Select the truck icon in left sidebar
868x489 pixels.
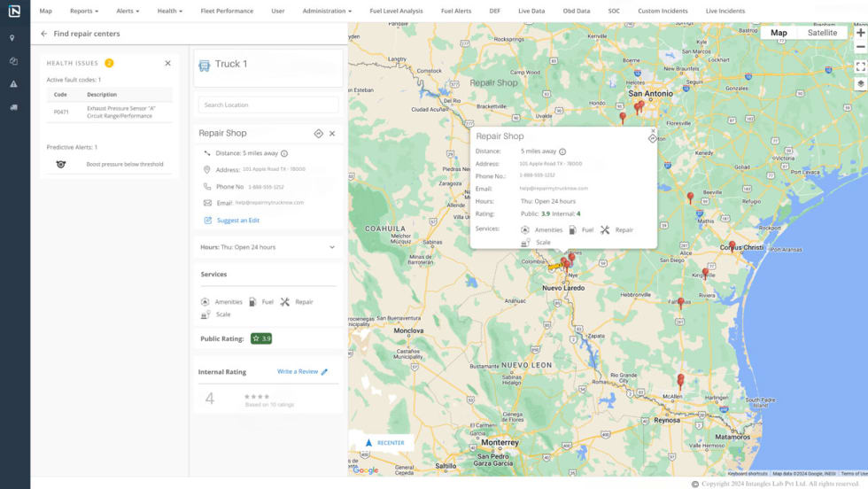13,107
